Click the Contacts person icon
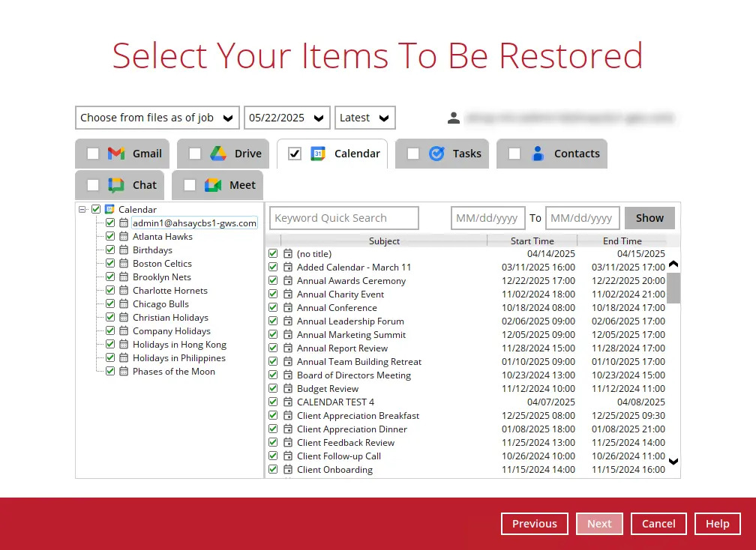The image size is (756, 550). pos(538,154)
